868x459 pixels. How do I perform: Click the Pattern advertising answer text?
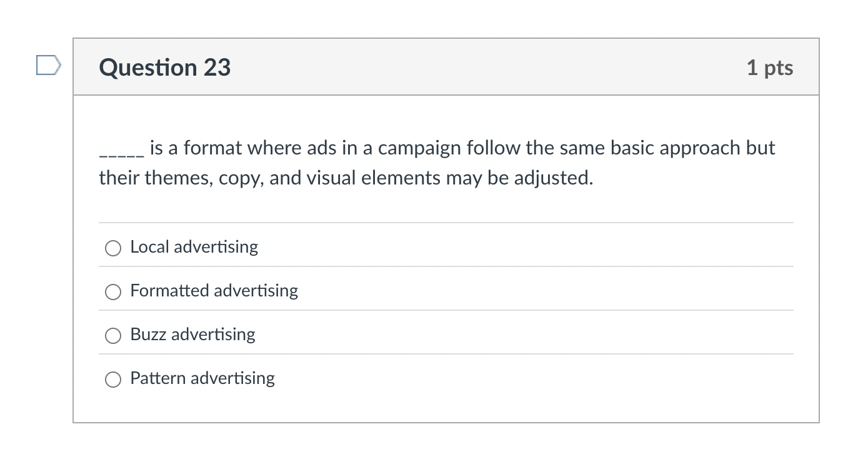202,378
